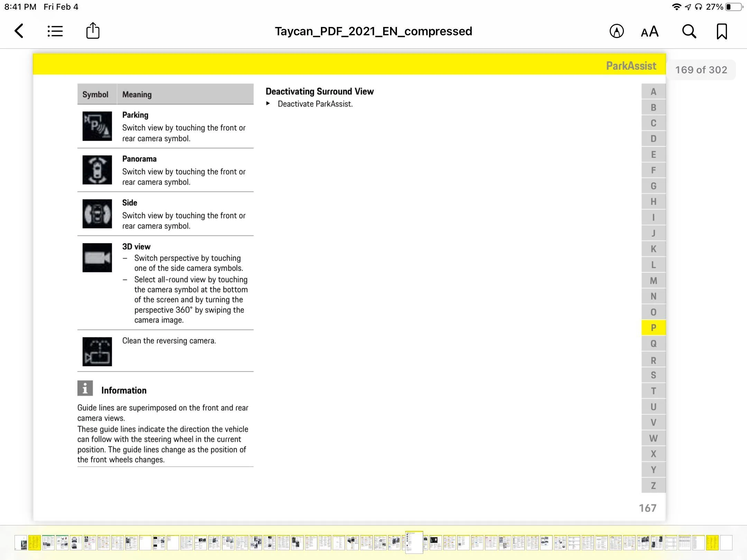Tap the Information 'i' icon
This screenshot has height=560, width=747.
pos(85,388)
